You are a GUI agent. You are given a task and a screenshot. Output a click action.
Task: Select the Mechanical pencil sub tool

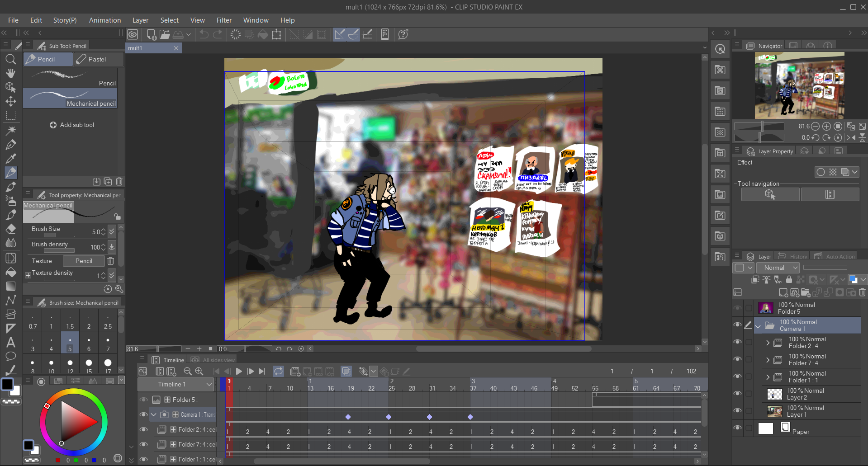(x=70, y=99)
